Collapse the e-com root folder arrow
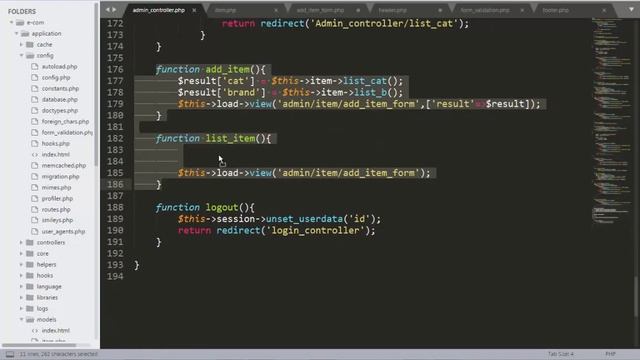 click(11, 22)
